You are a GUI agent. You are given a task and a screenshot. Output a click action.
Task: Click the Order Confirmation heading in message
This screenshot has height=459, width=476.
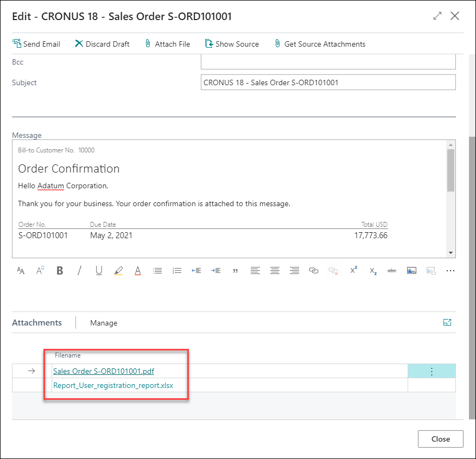pyautogui.click(x=68, y=169)
